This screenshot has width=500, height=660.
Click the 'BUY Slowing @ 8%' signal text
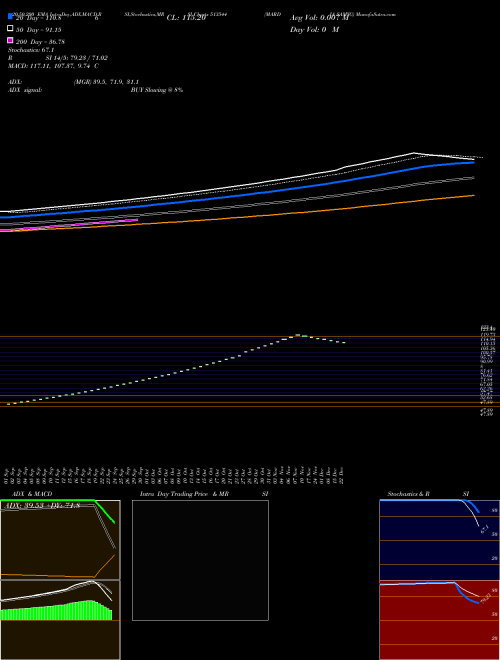(157, 90)
